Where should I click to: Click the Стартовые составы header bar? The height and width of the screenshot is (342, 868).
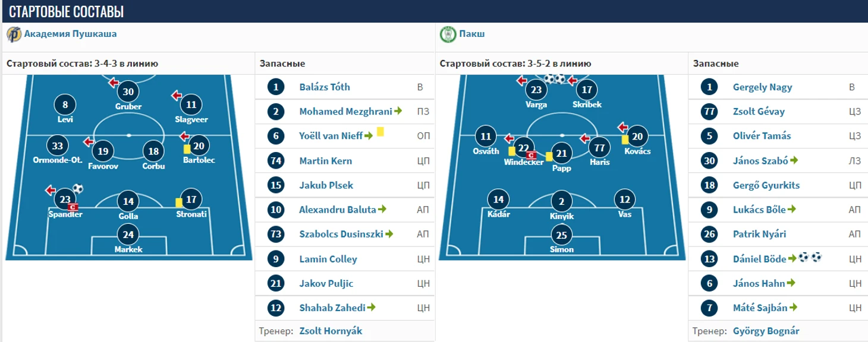point(434,11)
